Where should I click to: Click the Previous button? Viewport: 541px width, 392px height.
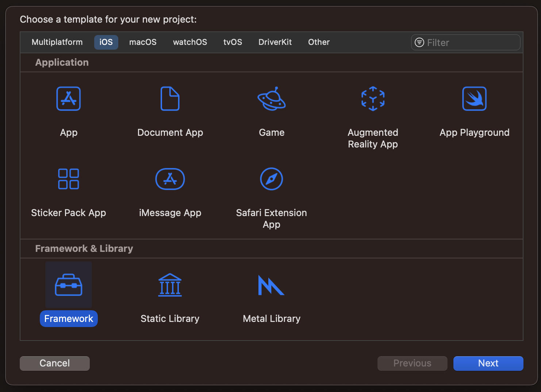point(412,363)
